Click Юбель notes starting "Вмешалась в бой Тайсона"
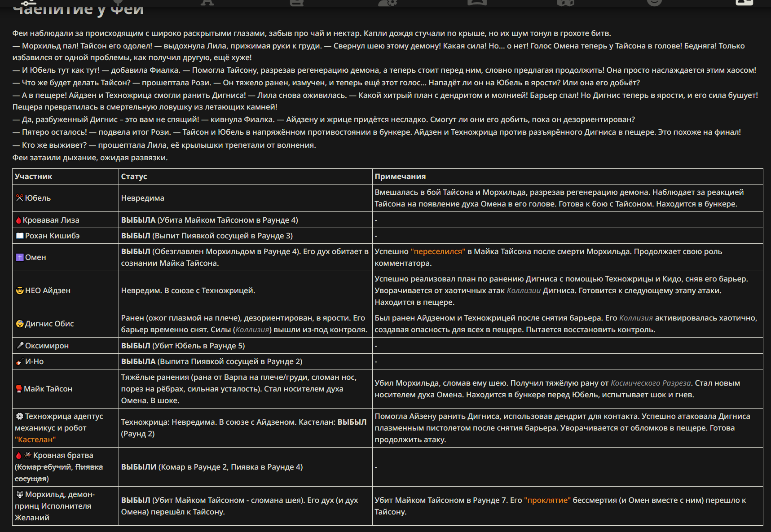 tap(559, 198)
